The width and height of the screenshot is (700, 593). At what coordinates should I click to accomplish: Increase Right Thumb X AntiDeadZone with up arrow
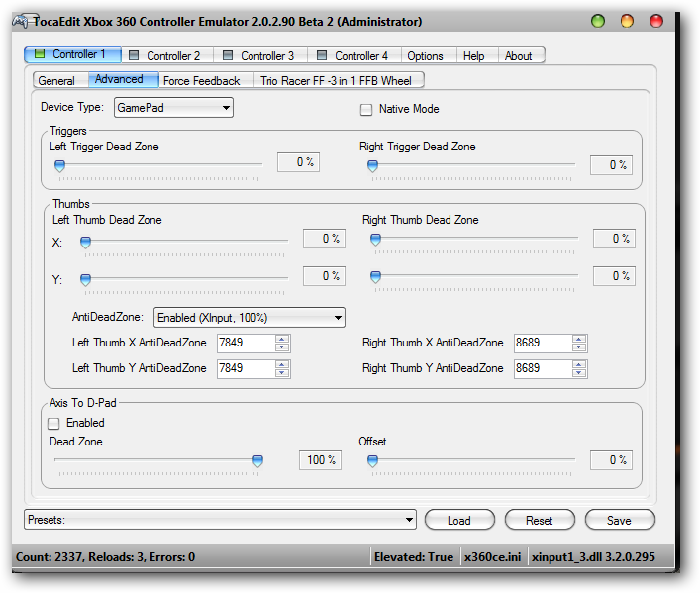[579, 339]
